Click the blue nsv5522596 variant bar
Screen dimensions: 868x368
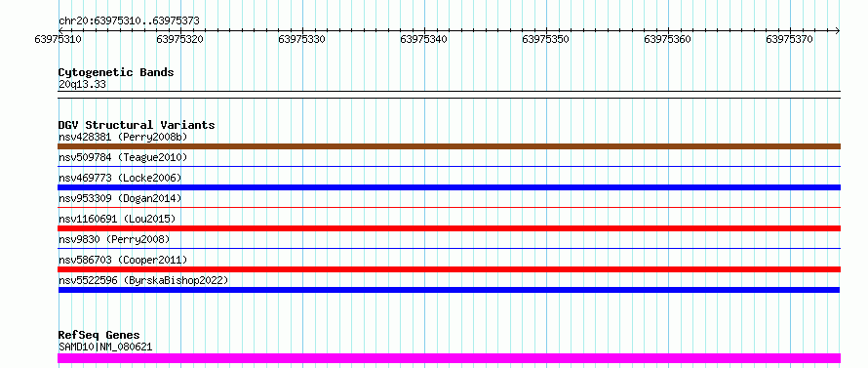(x=449, y=290)
